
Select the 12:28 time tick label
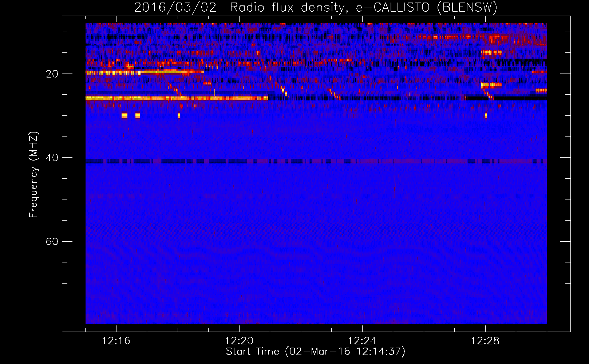click(485, 341)
